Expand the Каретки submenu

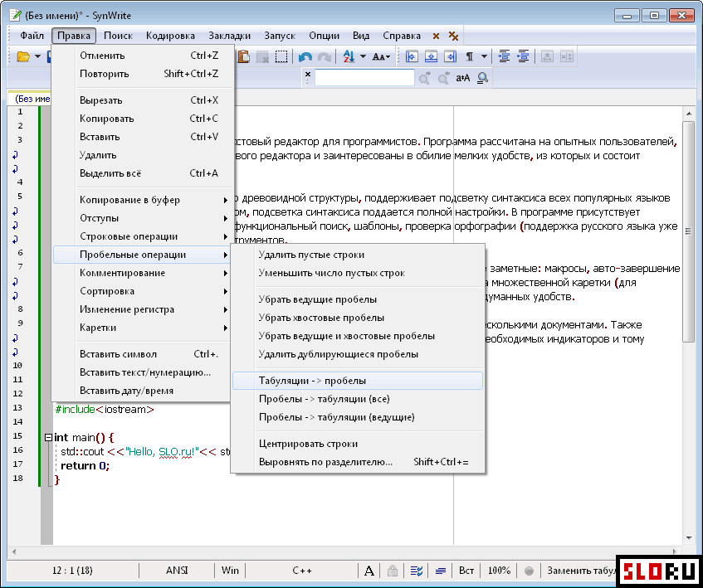143,328
